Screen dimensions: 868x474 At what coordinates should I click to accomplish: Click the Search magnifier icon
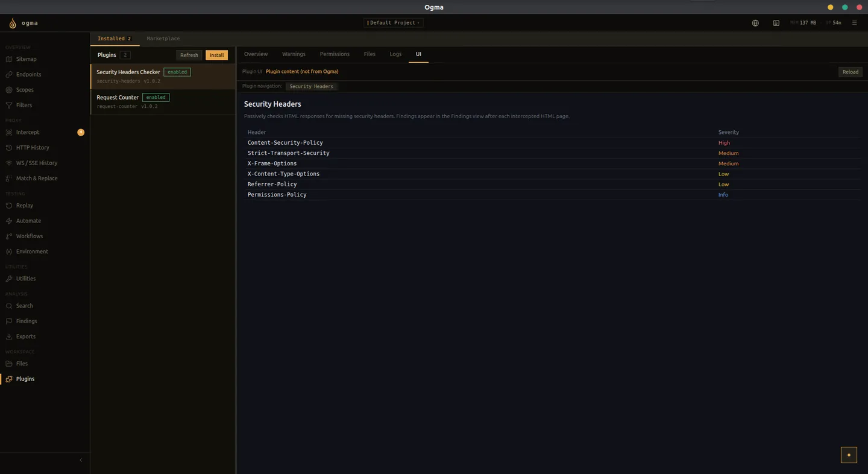[9, 306]
